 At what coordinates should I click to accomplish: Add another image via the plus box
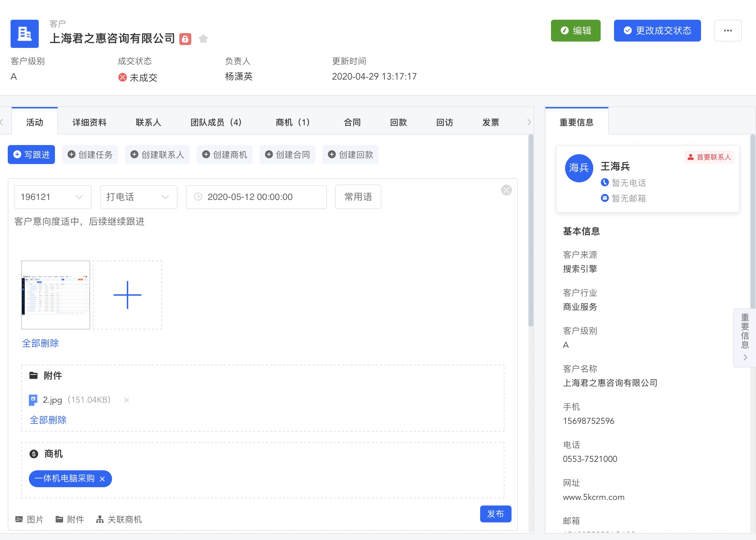click(127, 295)
